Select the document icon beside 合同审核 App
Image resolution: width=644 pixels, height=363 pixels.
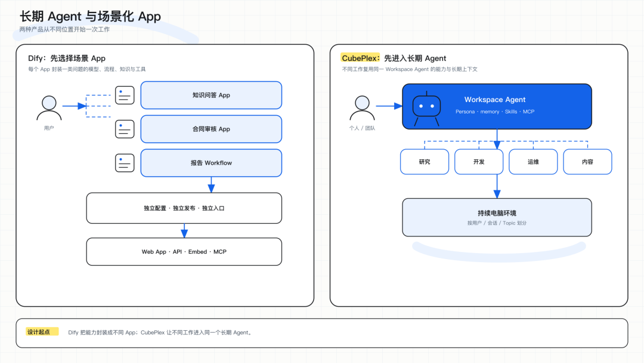click(x=125, y=129)
